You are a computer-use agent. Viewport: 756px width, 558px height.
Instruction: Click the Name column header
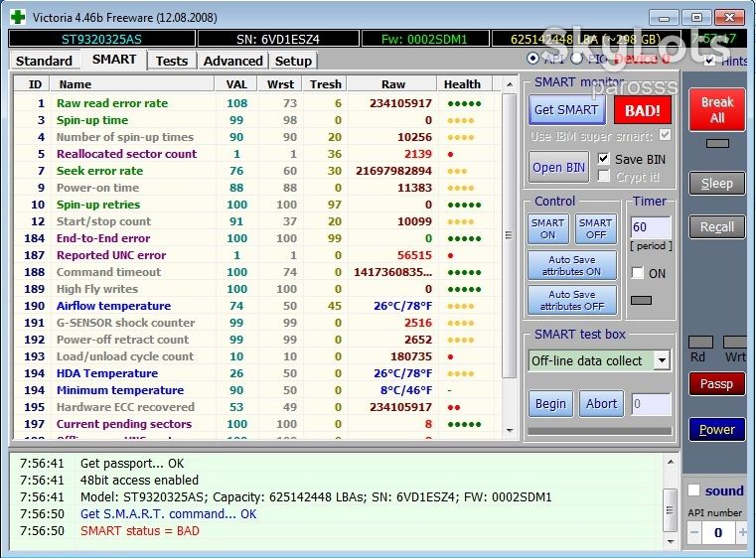tap(132, 84)
